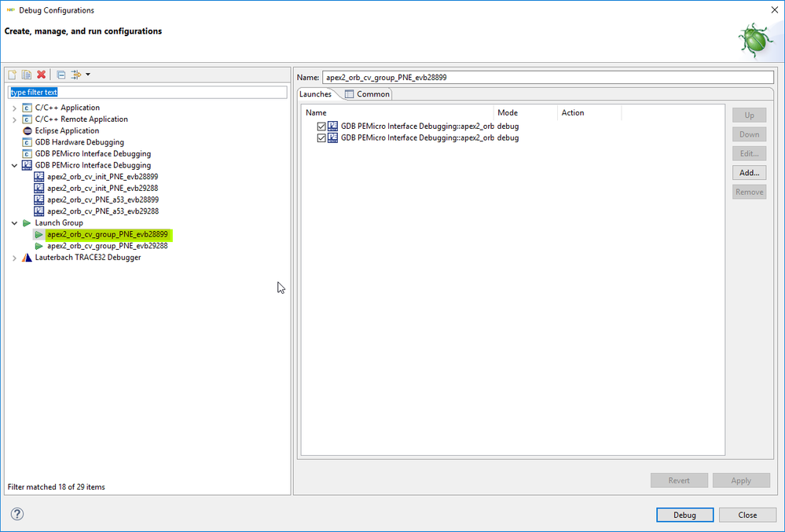The image size is (785, 532).
Task: Collapse all configurations toolbar icon
Action: pos(61,75)
